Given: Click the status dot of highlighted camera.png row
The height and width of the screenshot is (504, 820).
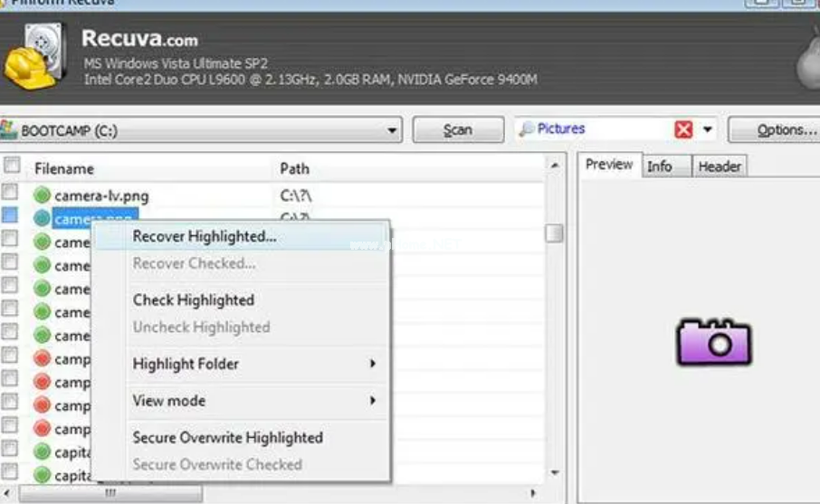Looking at the screenshot, I should tap(42, 218).
